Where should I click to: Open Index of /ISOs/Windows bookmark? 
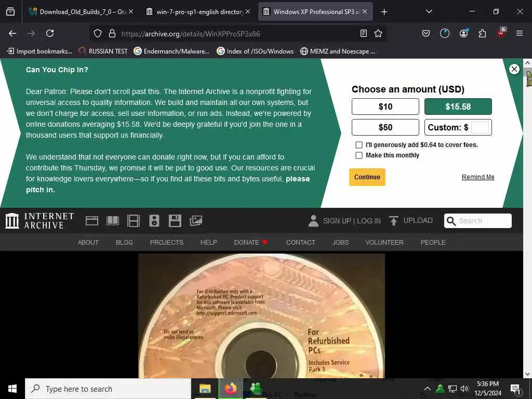(x=255, y=51)
